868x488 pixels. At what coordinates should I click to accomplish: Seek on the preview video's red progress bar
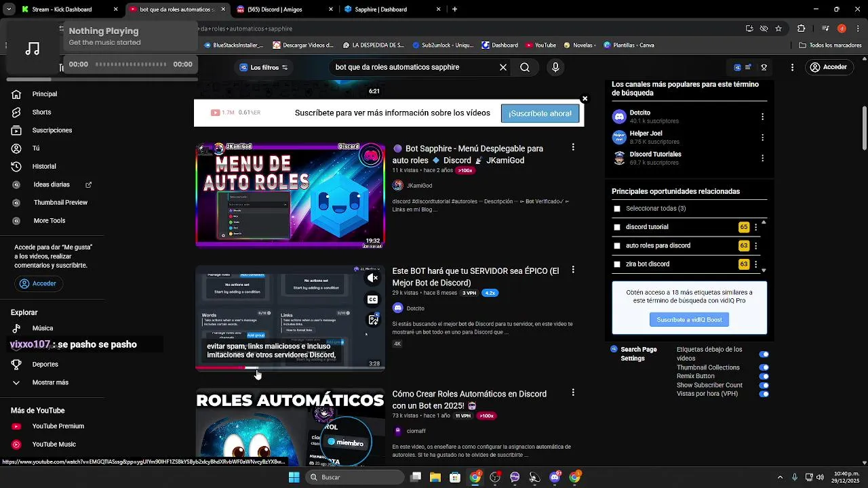(290, 368)
